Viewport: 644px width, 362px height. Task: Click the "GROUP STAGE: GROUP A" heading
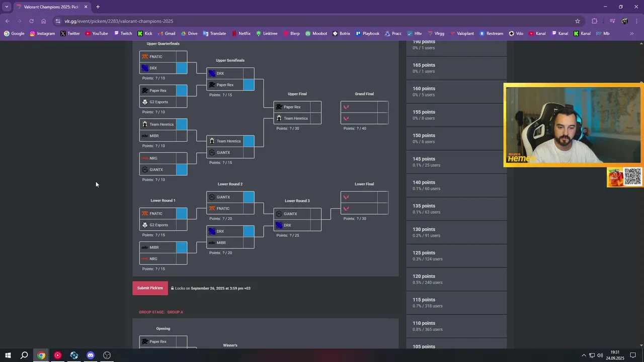point(161,312)
